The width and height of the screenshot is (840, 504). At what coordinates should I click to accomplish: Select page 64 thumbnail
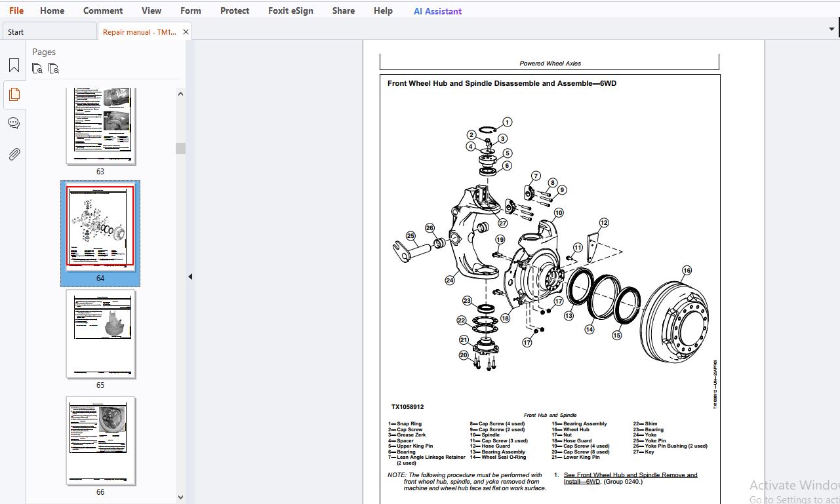point(100,227)
